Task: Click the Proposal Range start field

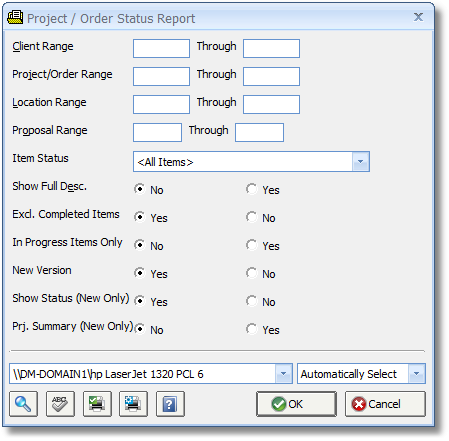Action: (157, 132)
